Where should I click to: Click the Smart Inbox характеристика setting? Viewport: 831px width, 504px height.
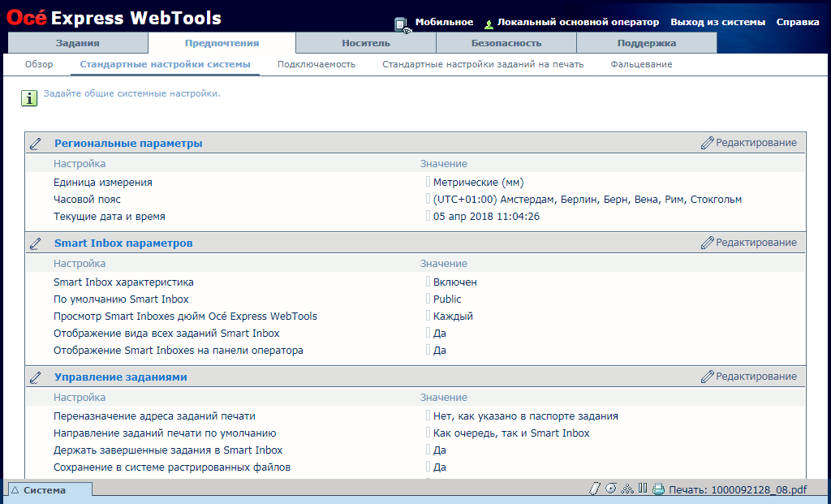(x=123, y=282)
